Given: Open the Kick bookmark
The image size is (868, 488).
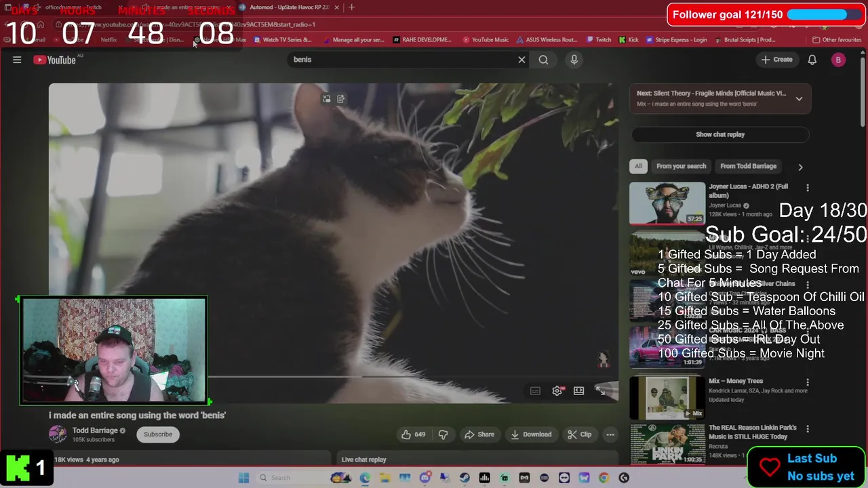Looking at the screenshot, I should pos(629,40).
